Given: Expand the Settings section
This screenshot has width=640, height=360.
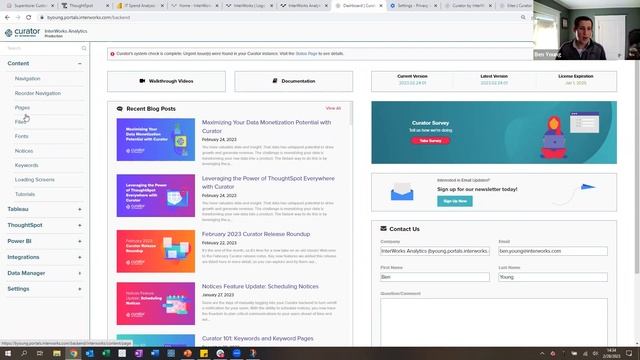Looking at the screenshot, I should click(x=80, y=289).
